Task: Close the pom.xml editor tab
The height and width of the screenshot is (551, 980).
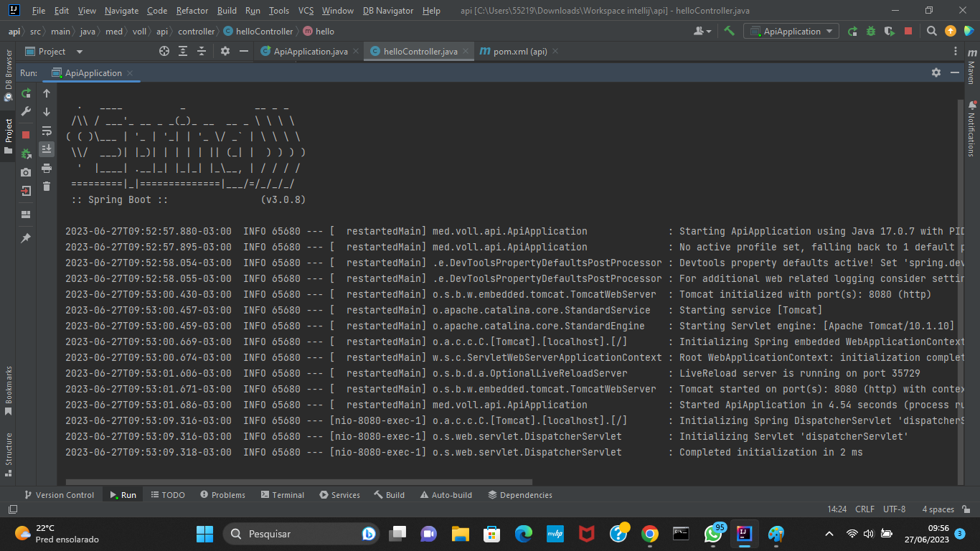Action: [555, 52]
